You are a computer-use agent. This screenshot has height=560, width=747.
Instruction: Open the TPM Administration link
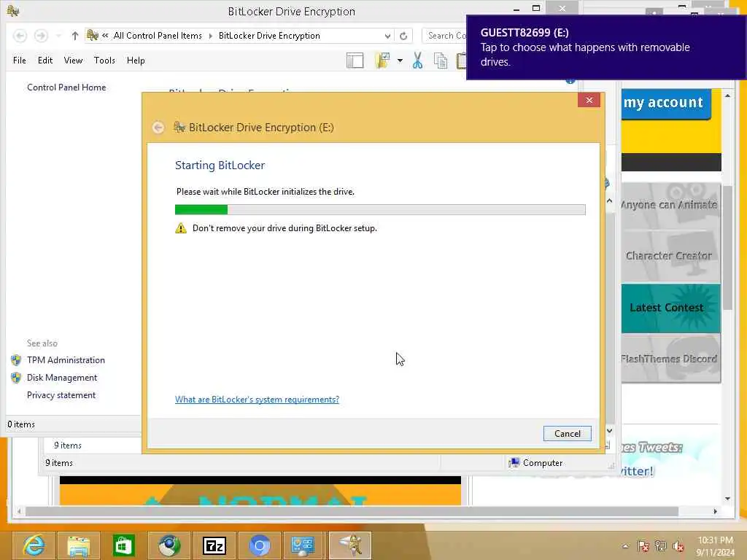coord(66,360)
